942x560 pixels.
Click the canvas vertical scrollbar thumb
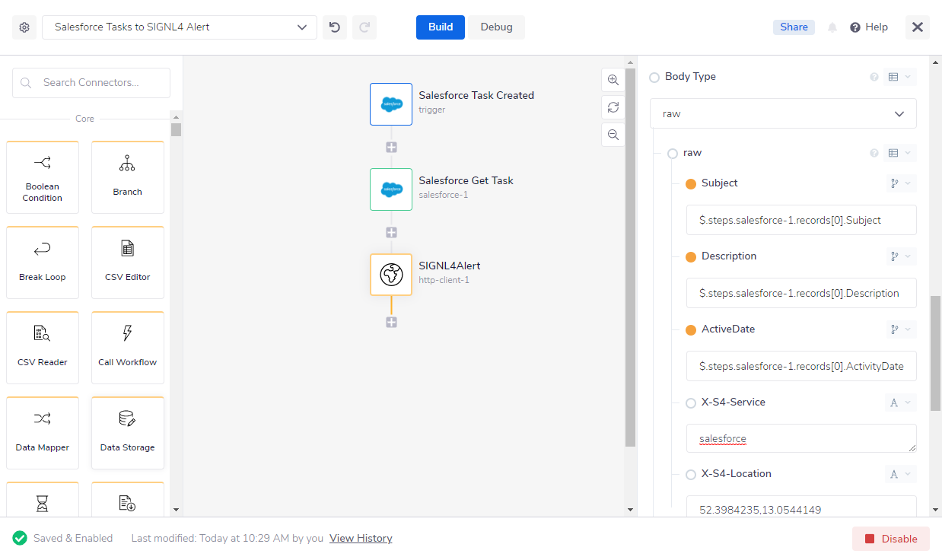630,256
